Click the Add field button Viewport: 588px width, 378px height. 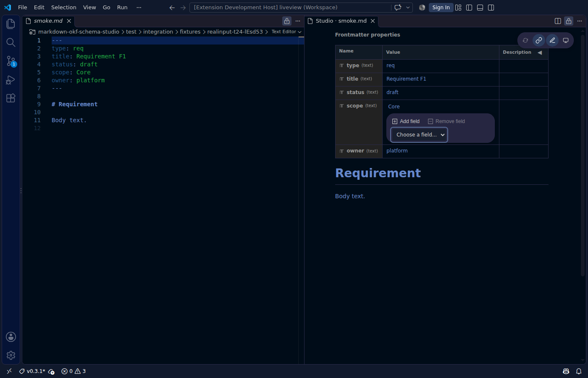406,121
